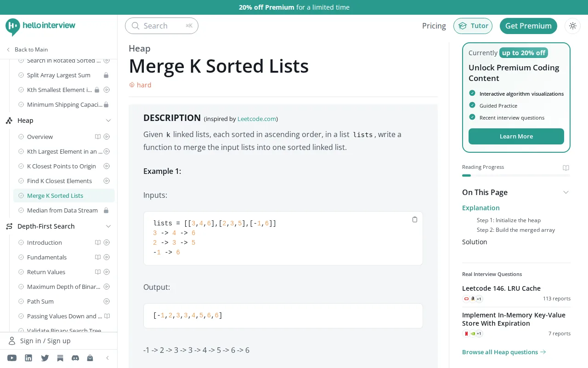The height and width of the screenshot is (368, 588).
Task: Click Learn More in premium card
Action: click(516, 137)
